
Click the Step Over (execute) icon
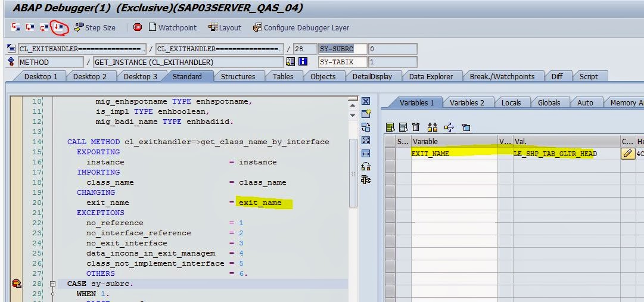tap(30, 27)
